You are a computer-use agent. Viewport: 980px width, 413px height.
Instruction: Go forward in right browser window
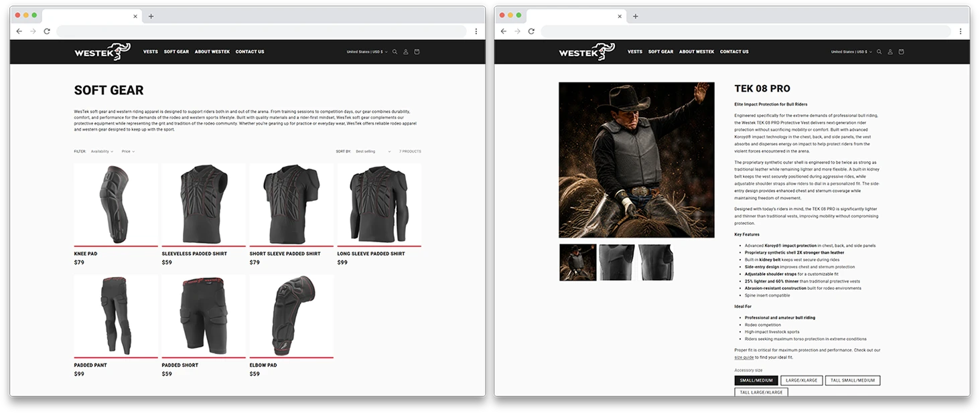(x=517, y=31)
